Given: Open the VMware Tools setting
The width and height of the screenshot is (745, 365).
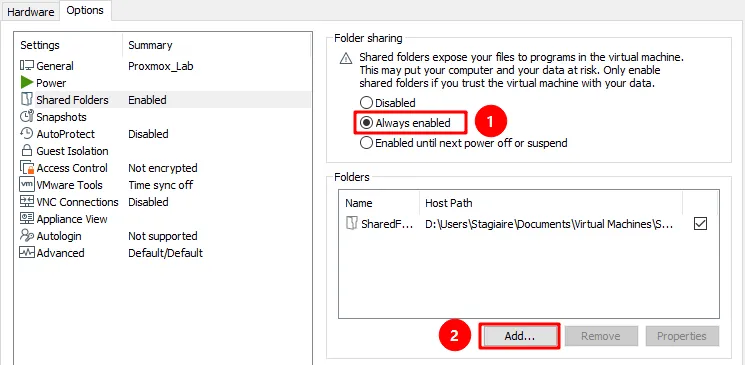Looking at the screenshot, I should coord(69,185).
